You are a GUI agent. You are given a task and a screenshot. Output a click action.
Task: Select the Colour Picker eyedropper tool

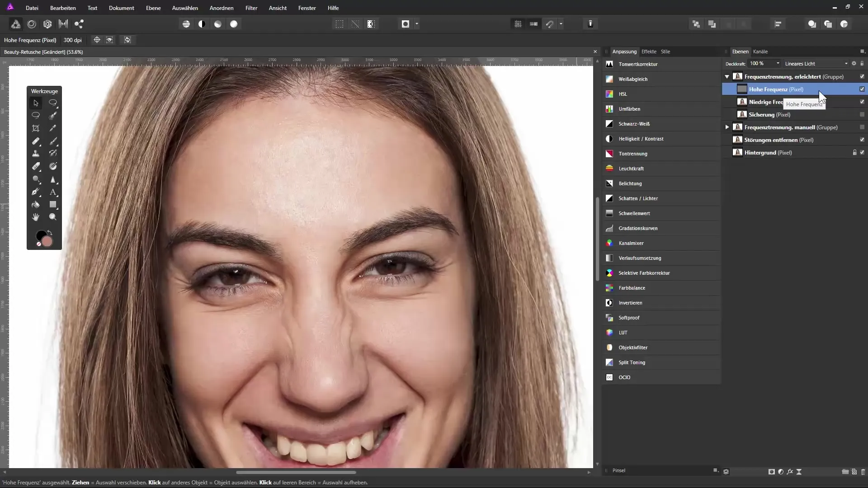[x=53, y=128]
